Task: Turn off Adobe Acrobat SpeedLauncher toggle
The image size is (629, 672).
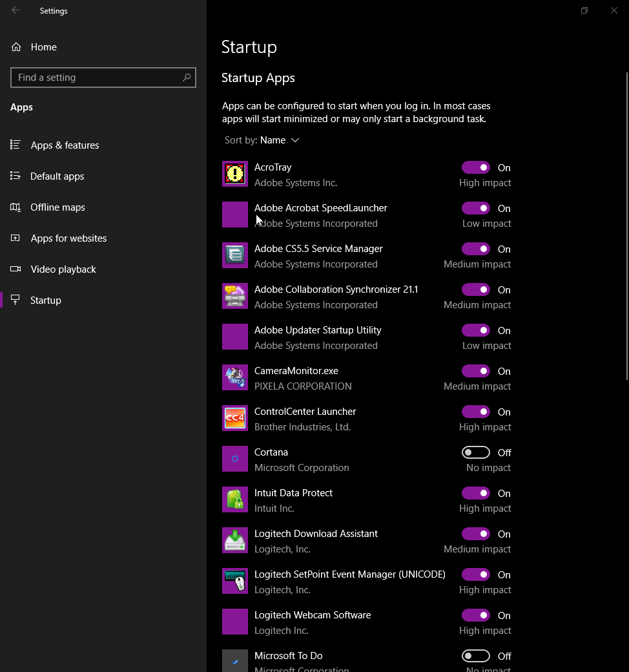Action: point(475,208)
